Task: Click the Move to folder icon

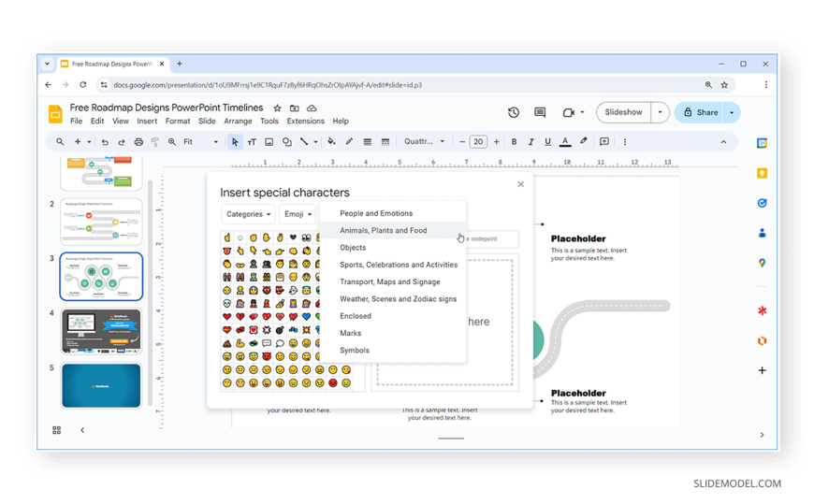Action: point(295,108)
